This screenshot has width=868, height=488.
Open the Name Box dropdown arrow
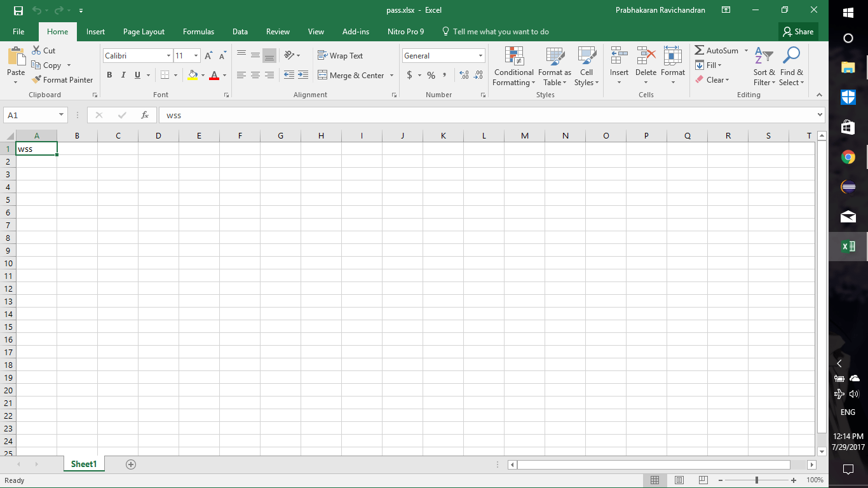tap(62, 115)
